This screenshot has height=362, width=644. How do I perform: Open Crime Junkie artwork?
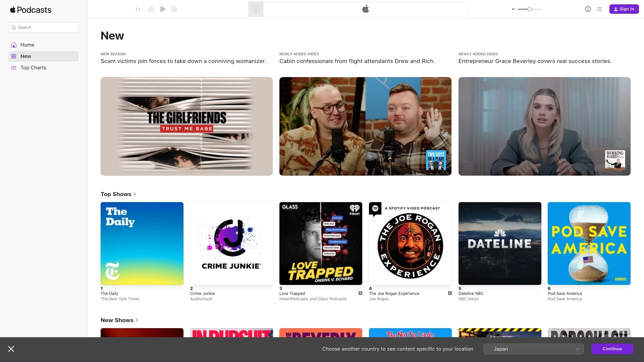point(231,243)
